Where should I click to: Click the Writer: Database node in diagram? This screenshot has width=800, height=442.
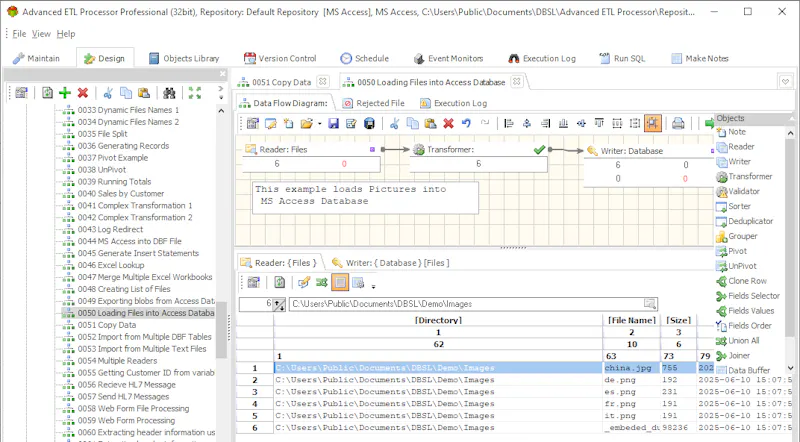(x=648, y=166)
